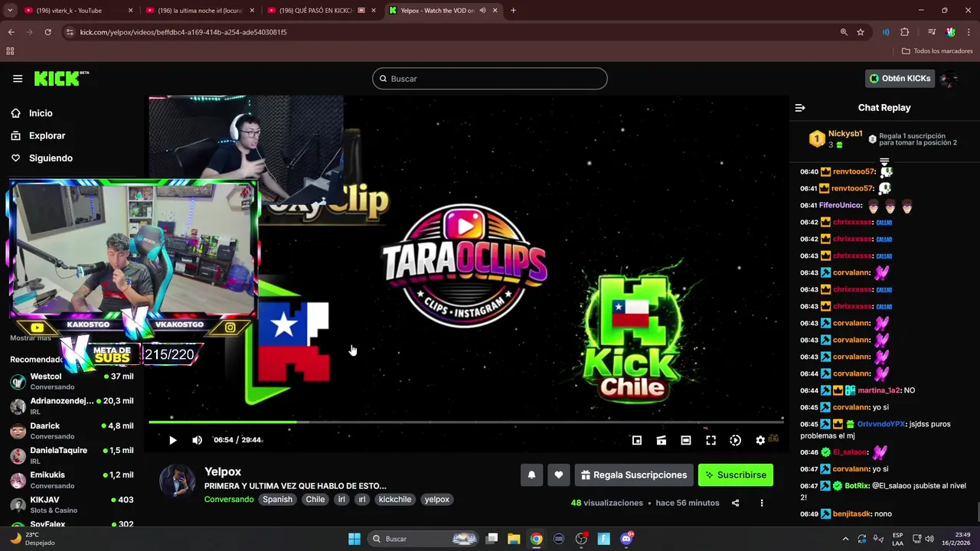Open DanielaTaquire recommended channel
Viewport: 980px width, 551px height.
click(72, 455)
